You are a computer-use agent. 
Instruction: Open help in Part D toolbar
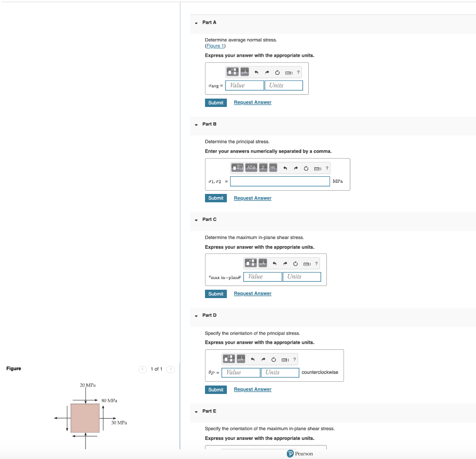(294, 359)
